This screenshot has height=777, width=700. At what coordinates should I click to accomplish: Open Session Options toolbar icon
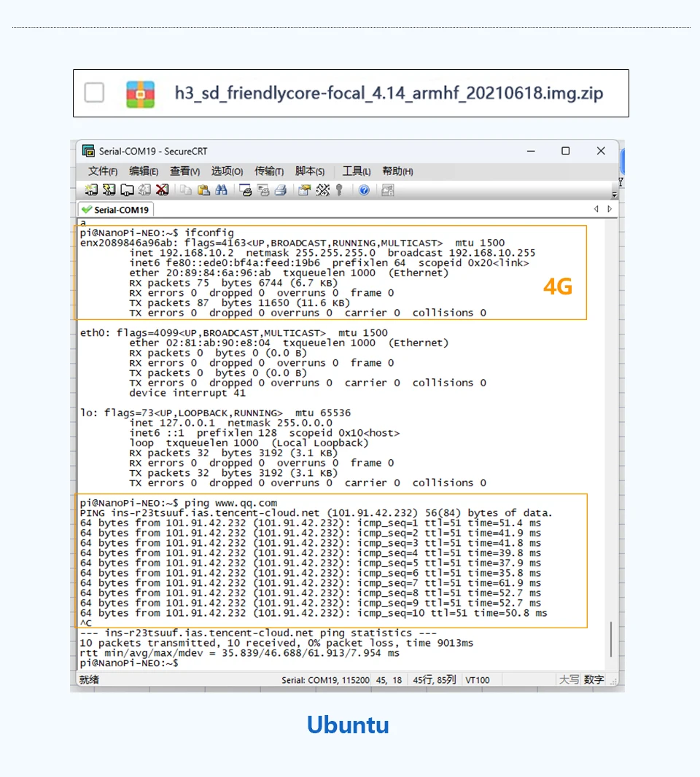[304, 190]
